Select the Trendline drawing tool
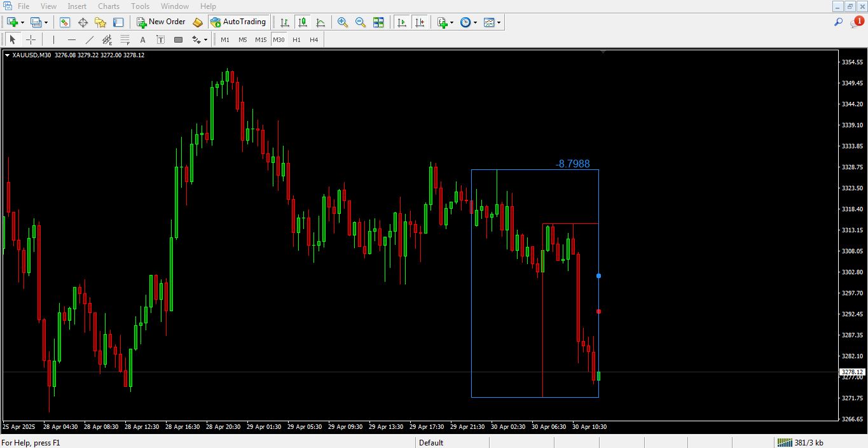 (x=89, y=39)
